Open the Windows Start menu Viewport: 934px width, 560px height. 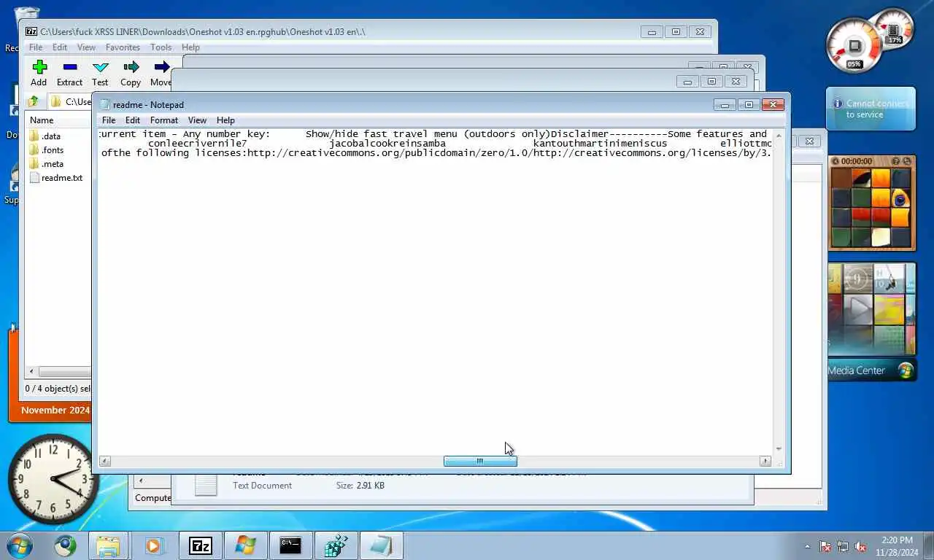[x=20, y=545]
